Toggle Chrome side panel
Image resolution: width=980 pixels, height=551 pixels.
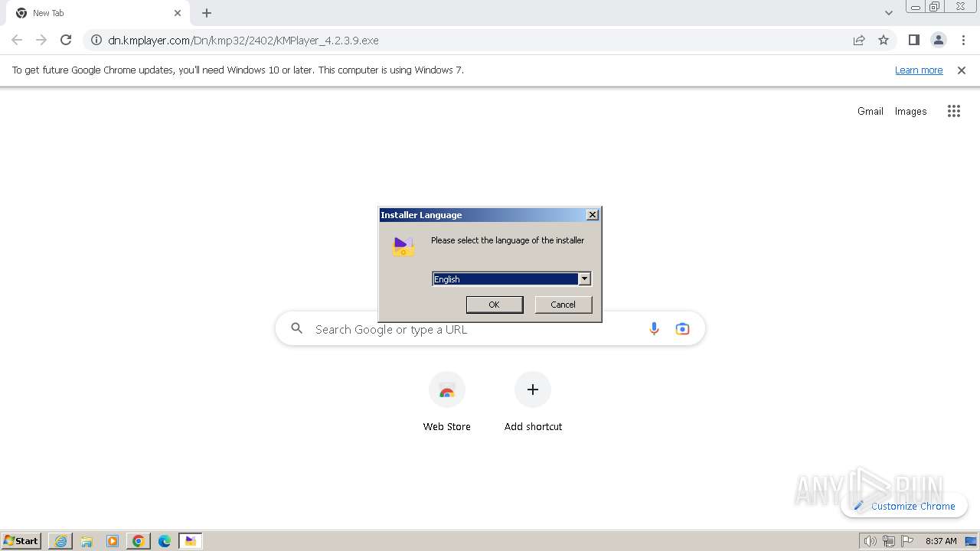coord(913,40)
